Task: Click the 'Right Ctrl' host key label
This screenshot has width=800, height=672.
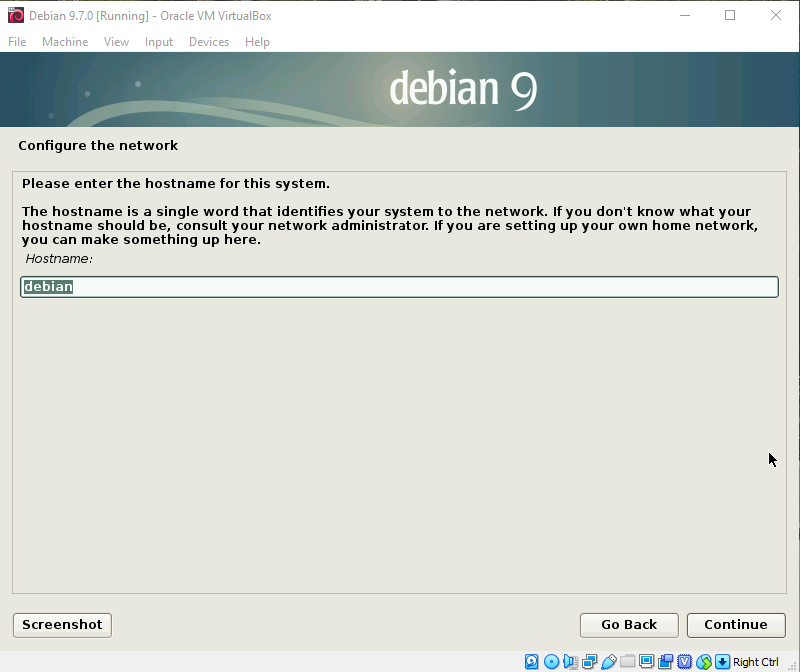Action: pyautogui.click(x=756, y=662)
